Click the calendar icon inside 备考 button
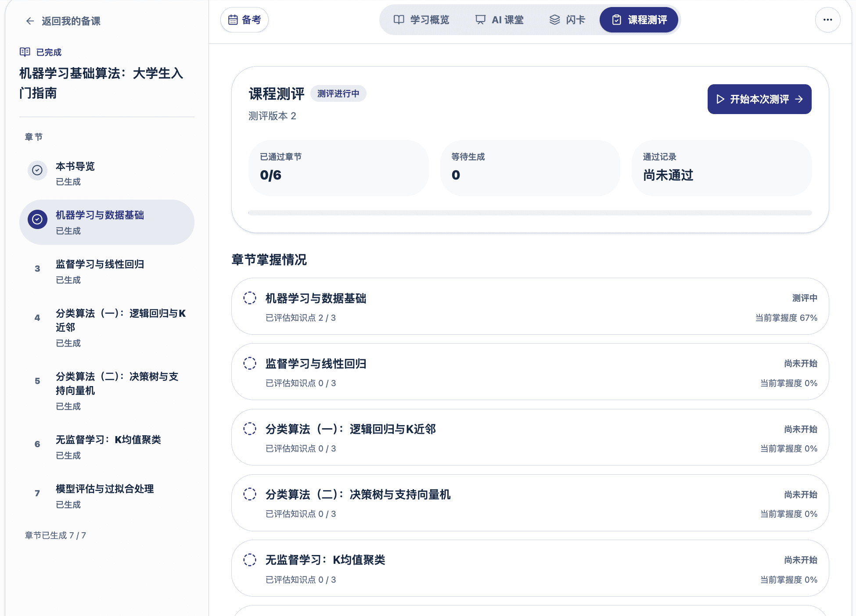 (x=233, y=20)
